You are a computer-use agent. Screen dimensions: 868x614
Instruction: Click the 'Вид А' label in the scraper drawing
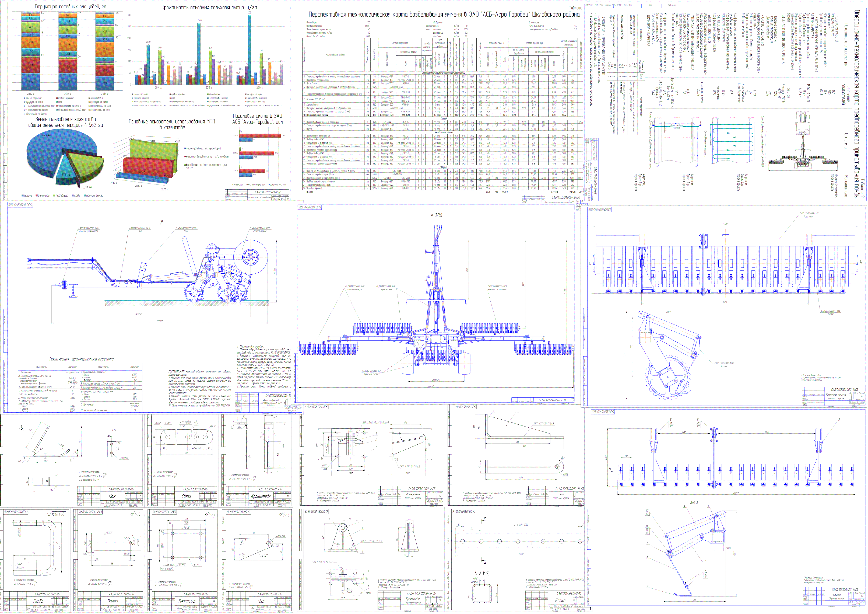[x=694, y=503]
